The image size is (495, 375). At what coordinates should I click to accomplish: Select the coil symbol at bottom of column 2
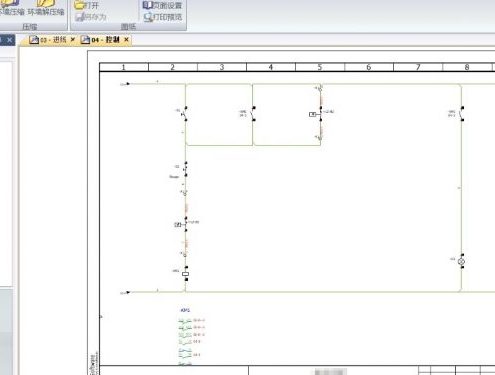pos(186,274)
